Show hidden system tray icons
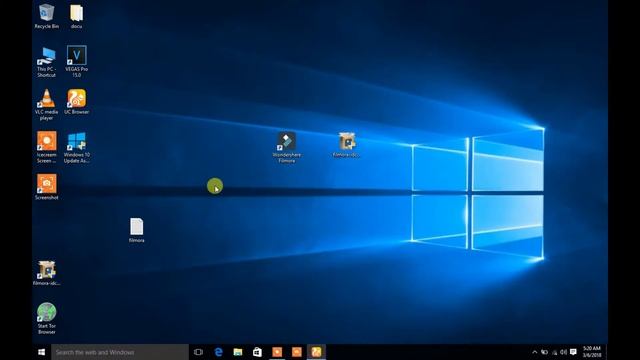The image size is (640, 360). click(x=535, y=352)
